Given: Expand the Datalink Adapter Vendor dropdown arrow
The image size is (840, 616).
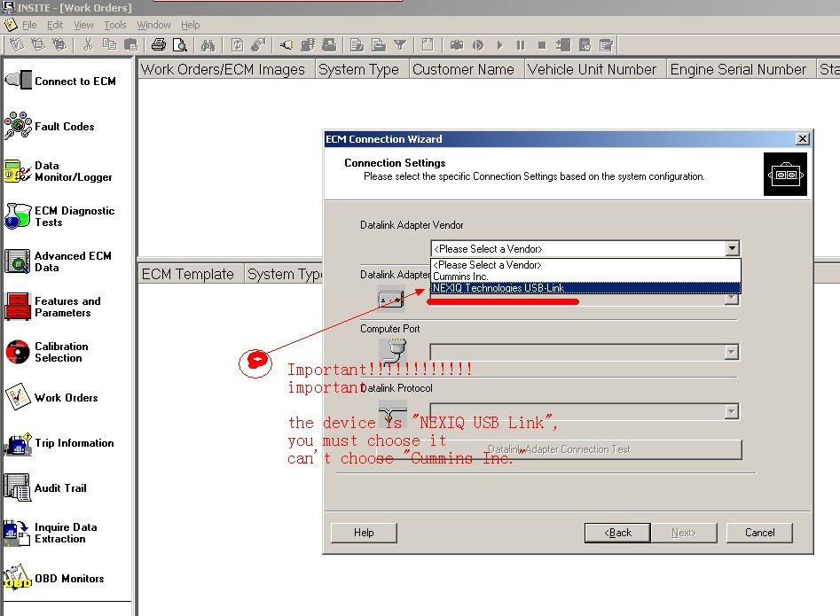Looking at the screenshot, I should click(731, 249).
